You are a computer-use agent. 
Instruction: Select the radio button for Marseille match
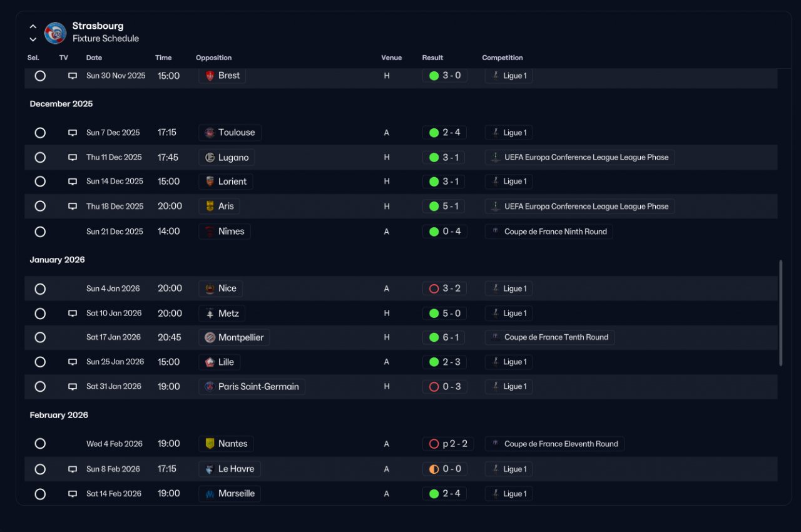[x=40, y=494]
